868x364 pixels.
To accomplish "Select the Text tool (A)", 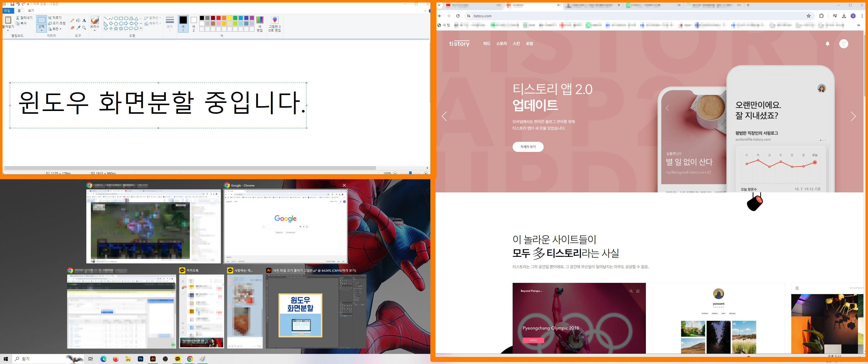I will (x=84, y=20).
